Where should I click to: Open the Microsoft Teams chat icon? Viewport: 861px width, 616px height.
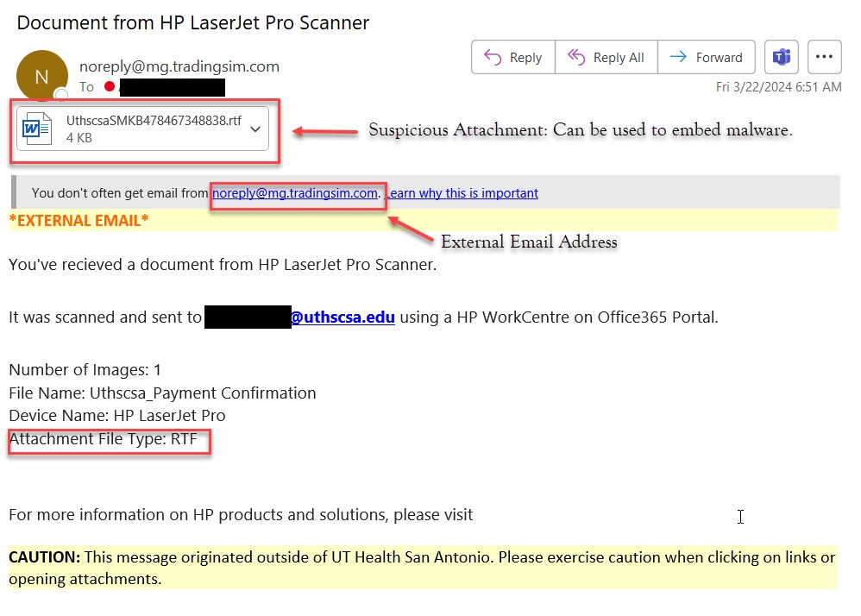[782, 58]
